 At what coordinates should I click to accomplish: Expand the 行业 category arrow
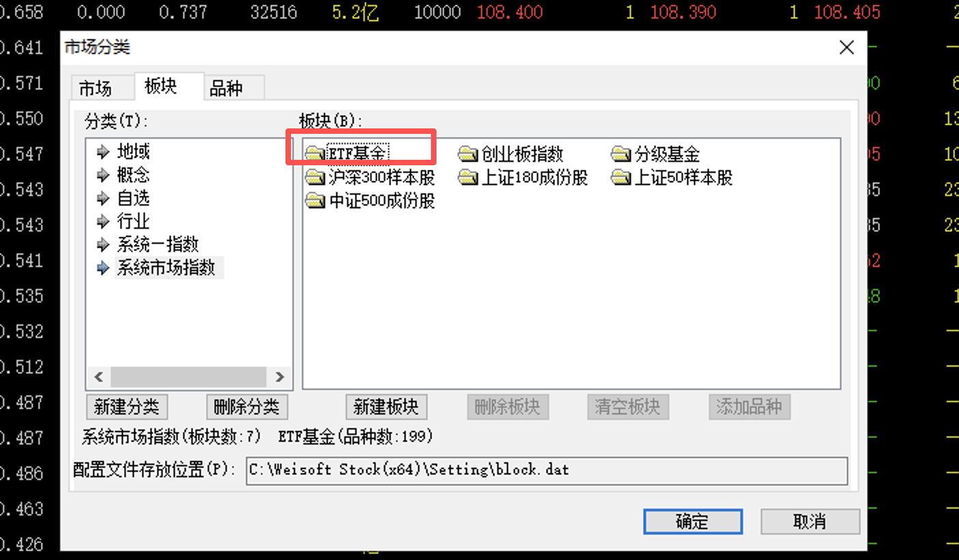click(x=103, y=221)
